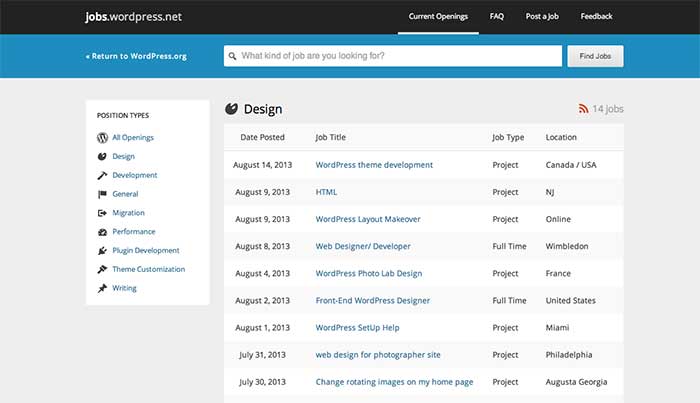Open the HTML job listing
This screenshot has width=700, height=403.
coord(326,192)
